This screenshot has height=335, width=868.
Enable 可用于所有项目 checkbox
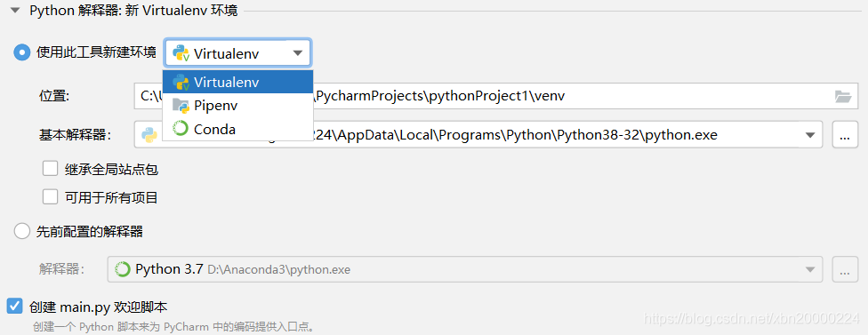tap(51, 196)
